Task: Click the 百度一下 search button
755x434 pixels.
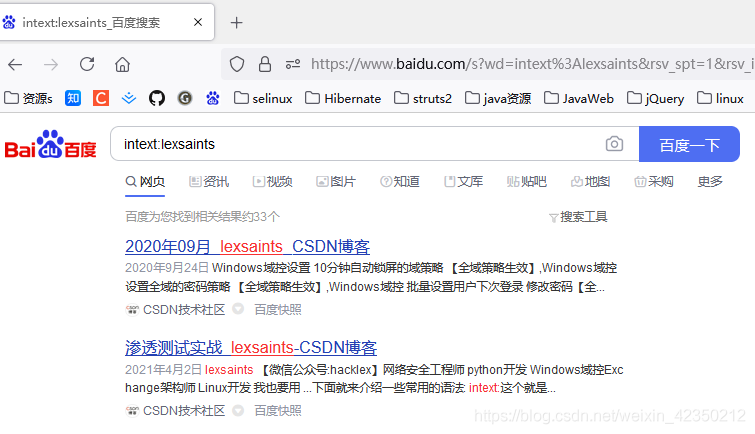Action: coord(689,144)
